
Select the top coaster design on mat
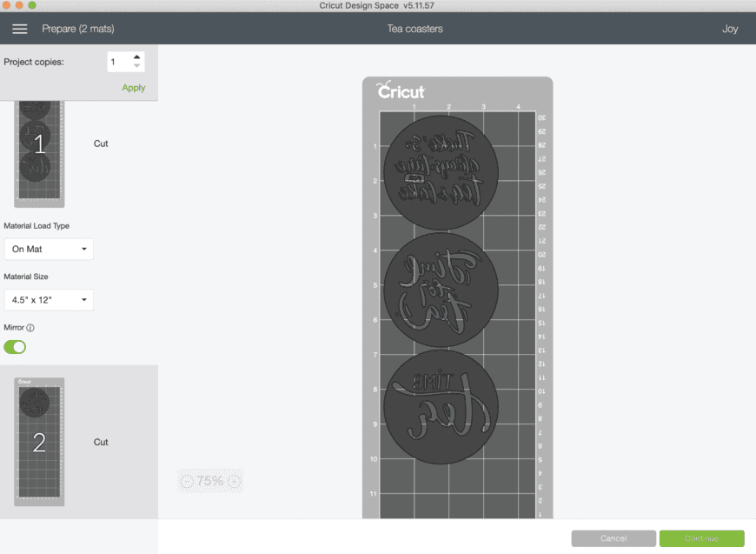coord(441,172)
